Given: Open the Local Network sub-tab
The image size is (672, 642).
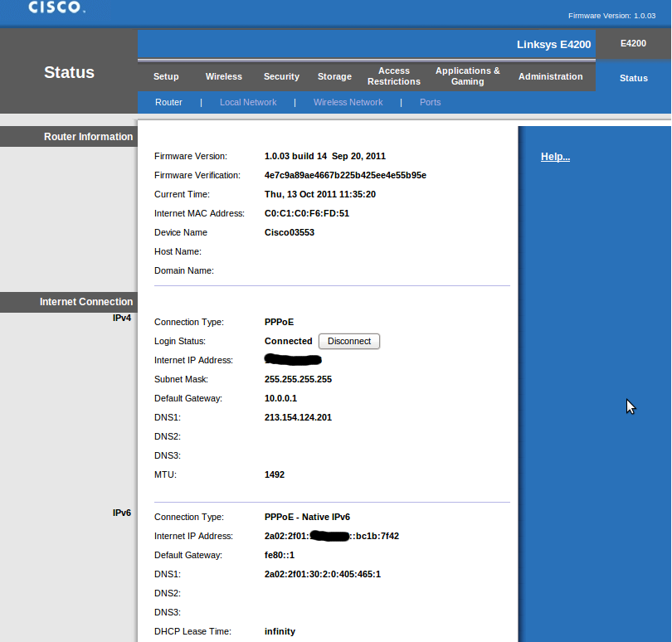Looking at the screenshot, I should pos(248,102).
